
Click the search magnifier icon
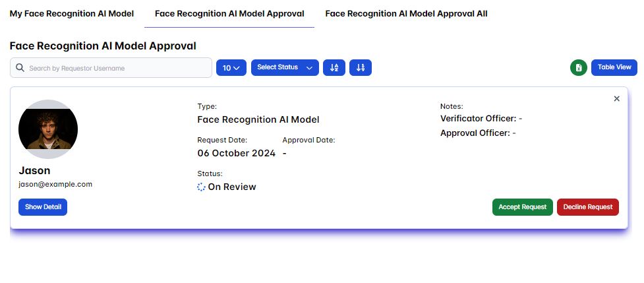(20, 68)
